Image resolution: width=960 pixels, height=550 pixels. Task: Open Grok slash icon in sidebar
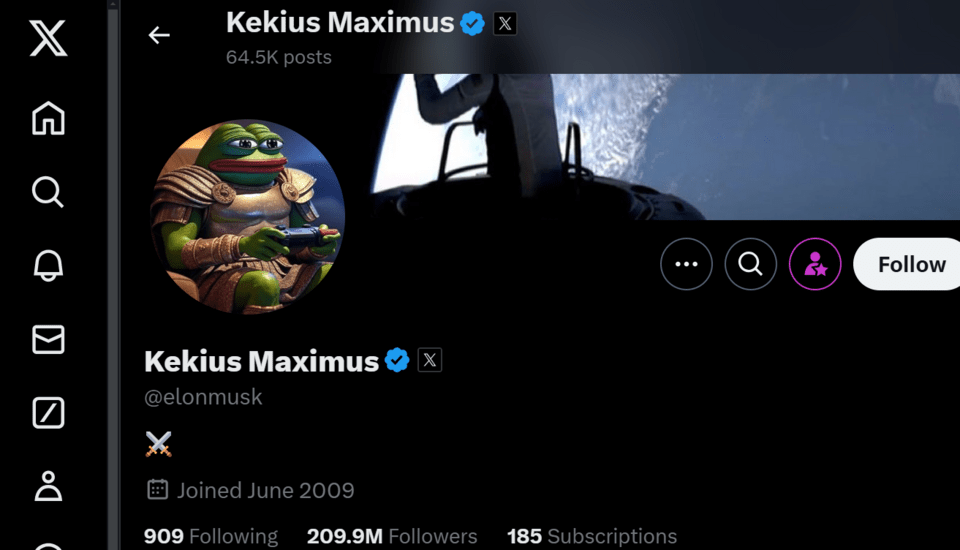coord(48,413)
